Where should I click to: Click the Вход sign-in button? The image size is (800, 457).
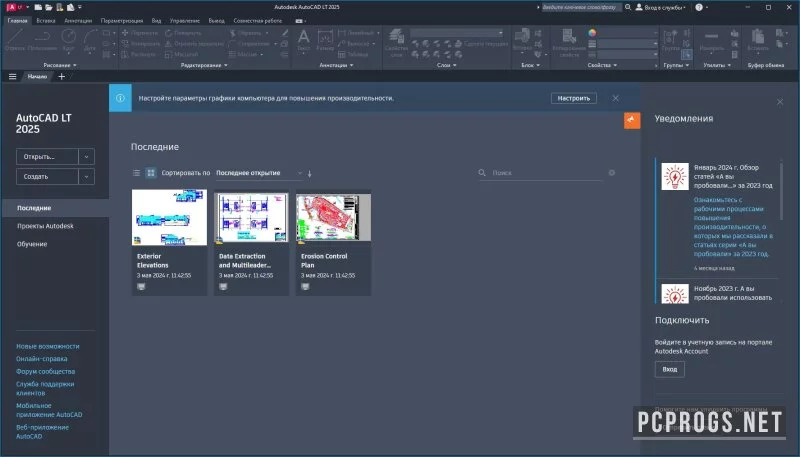click(x=669, y=369)
